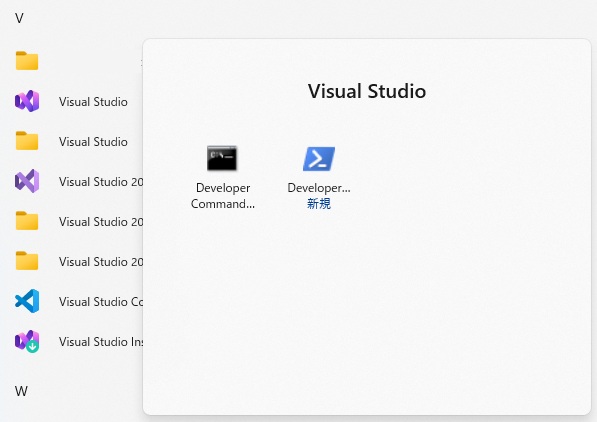
Task: Open the Visual Studio app icon
Action: [27, 101]
